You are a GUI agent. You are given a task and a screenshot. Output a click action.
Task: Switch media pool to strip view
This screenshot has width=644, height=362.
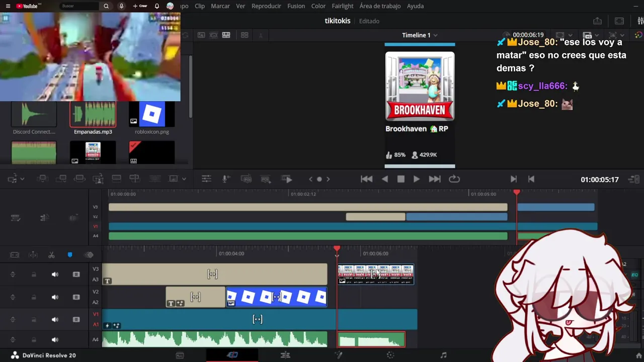(213, 35)
